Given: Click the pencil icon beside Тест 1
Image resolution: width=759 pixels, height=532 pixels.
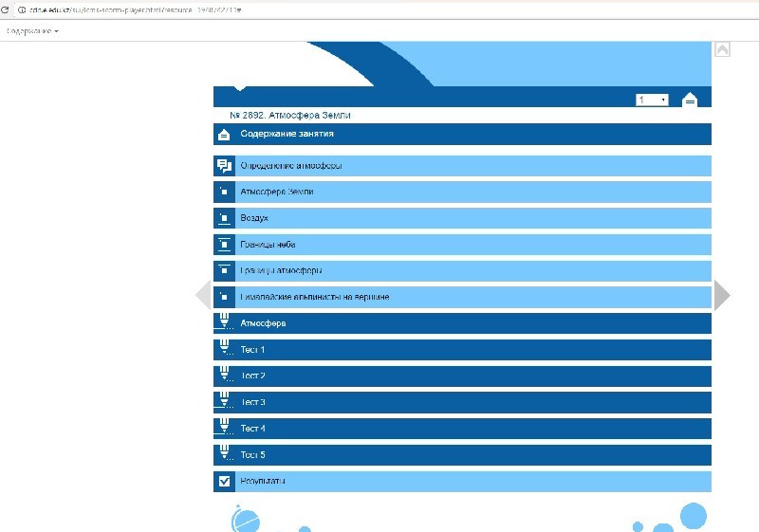Looking at the screenshot, I should click(x=224, y=349).
